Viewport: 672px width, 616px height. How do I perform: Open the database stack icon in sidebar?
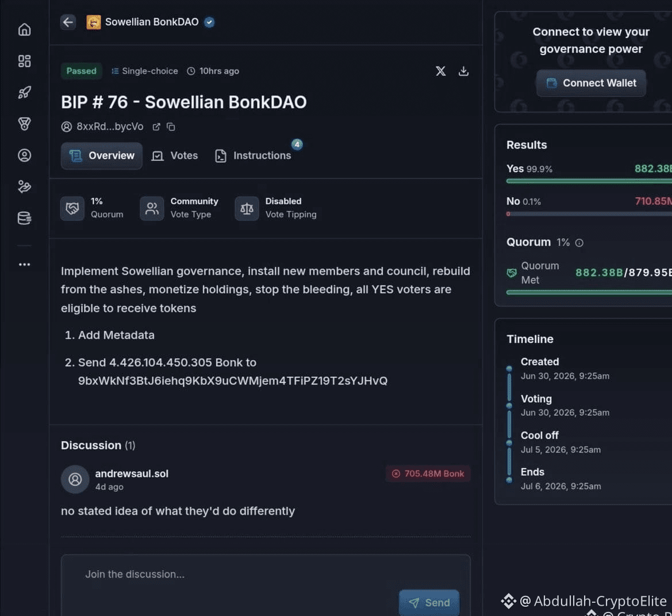click(x=24, y=218)
